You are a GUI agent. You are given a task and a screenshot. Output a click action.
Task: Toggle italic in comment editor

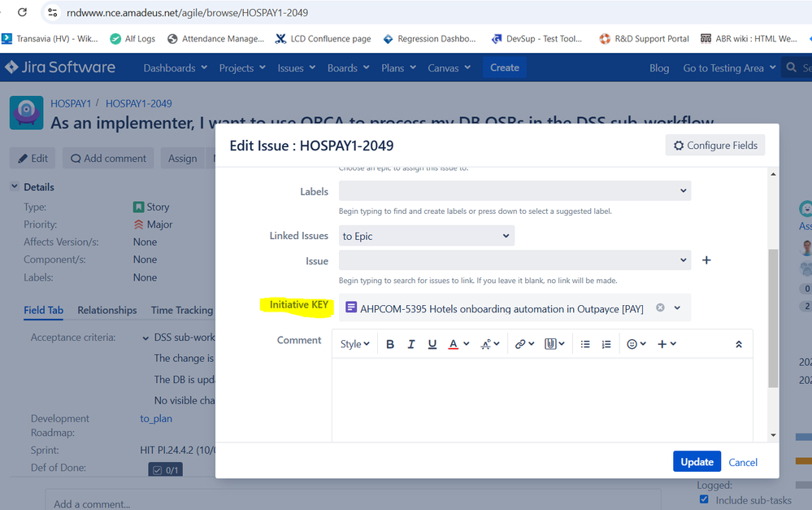(410, 344)
